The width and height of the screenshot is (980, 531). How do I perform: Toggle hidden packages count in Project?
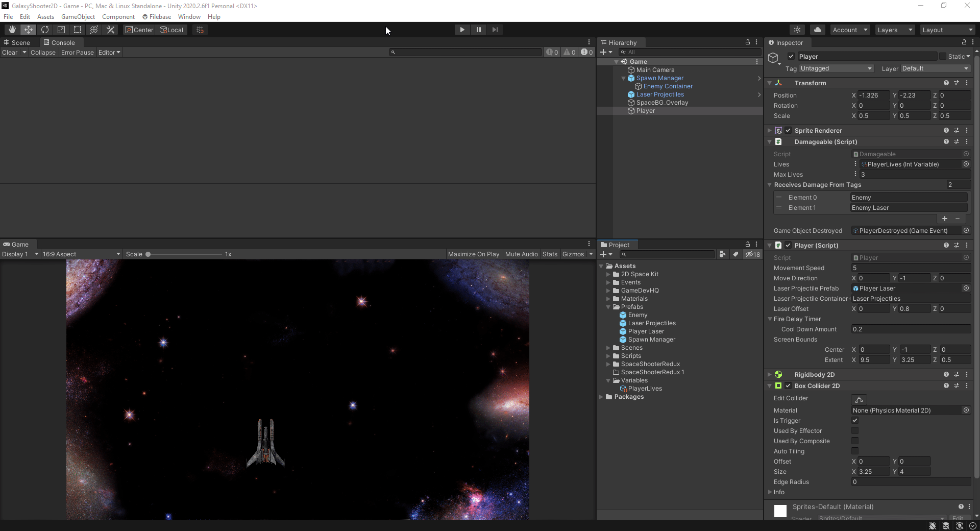click(753, 254)
